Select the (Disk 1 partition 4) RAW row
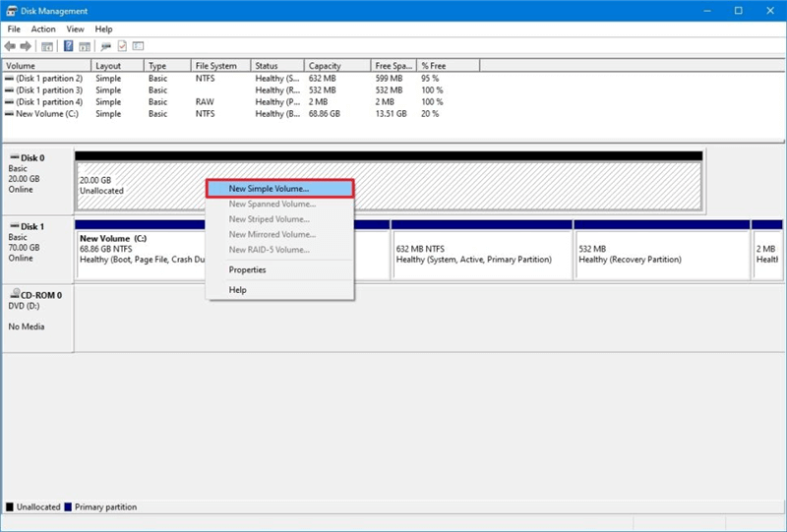 [x=49, y=102]
